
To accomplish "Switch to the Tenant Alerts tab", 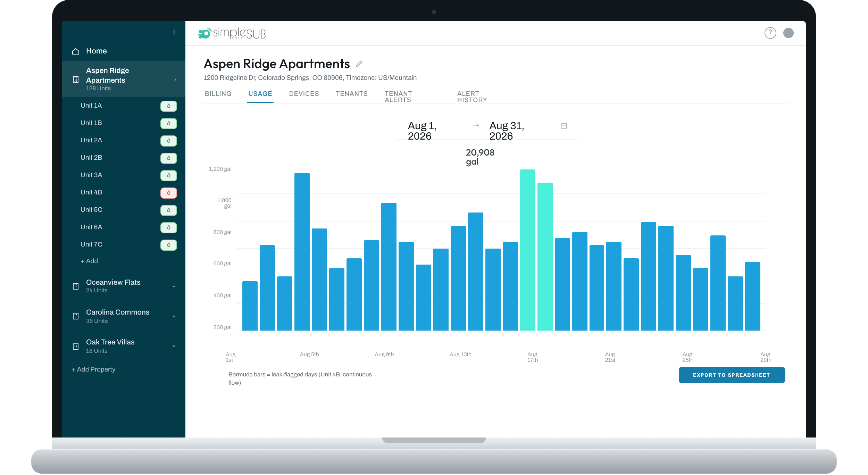I will [398, 97].
